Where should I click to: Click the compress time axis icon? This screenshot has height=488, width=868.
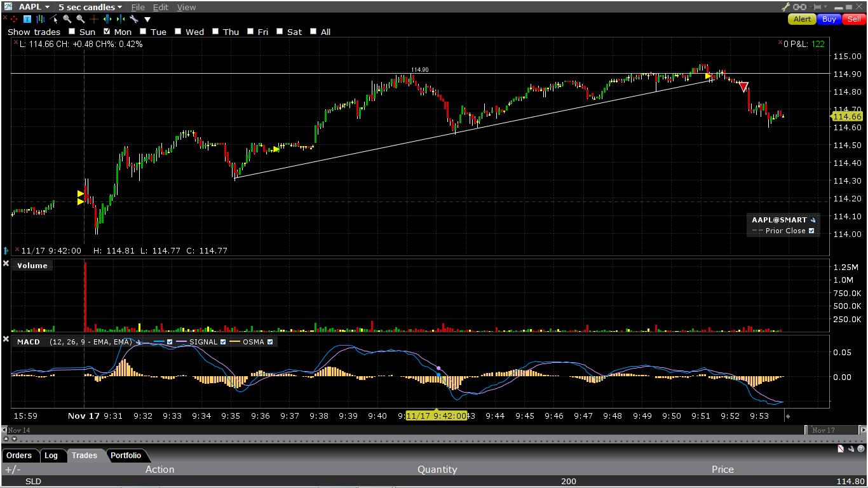120,19
